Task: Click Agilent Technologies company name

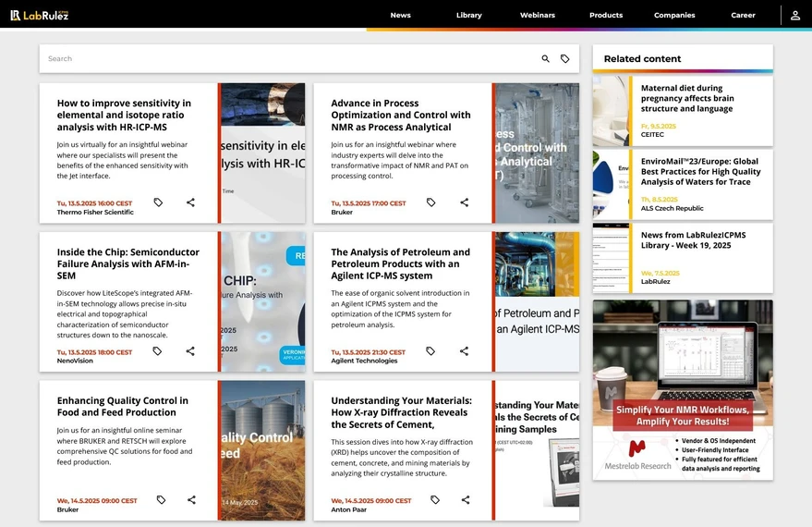Action: tap(364, 361)
